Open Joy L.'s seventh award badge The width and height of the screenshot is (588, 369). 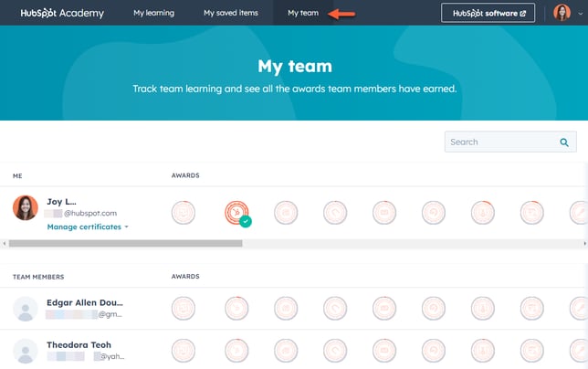coord(483,213)
